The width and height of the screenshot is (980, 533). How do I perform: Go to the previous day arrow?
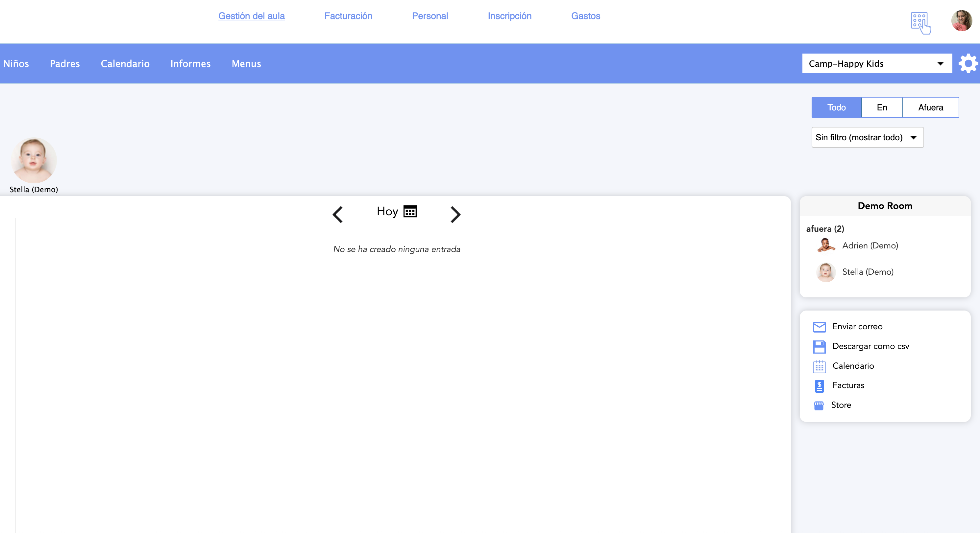(338, 215)
